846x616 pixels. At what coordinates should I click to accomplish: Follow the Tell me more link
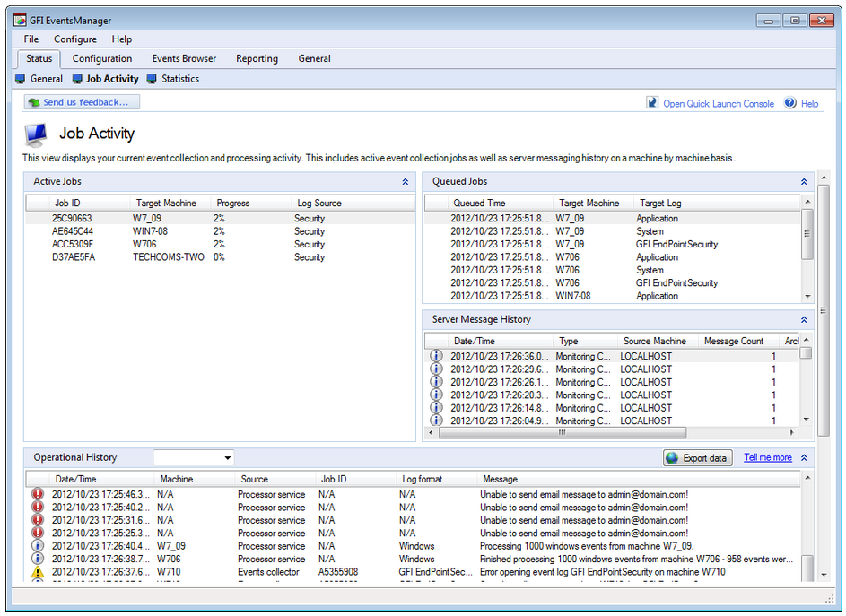[x=768, y=457]
